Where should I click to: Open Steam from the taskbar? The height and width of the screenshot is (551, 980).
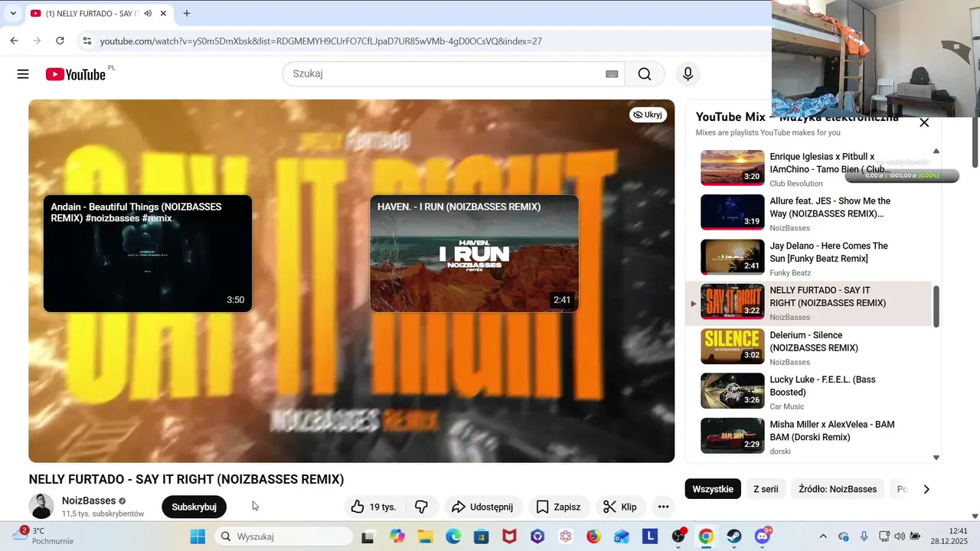coord(733,536)
